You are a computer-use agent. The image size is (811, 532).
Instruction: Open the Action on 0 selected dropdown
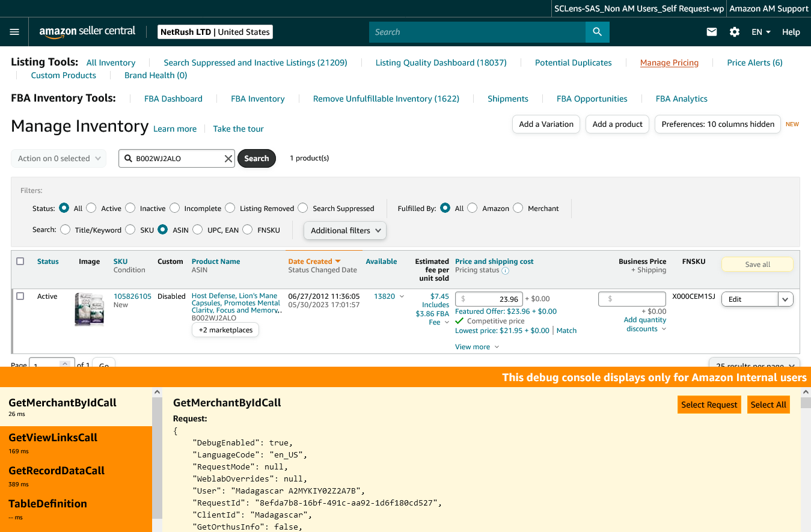(59, 159)
